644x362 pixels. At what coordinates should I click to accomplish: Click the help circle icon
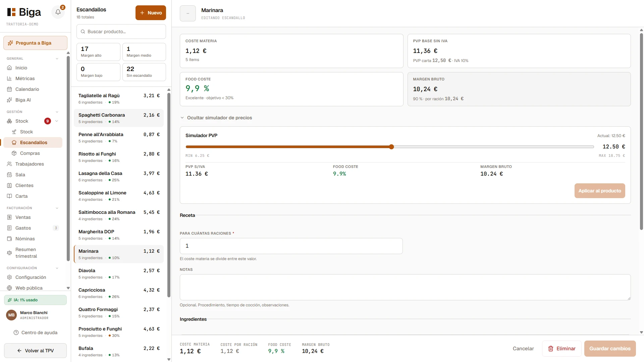pyautogui.click(x=16, y=333)
